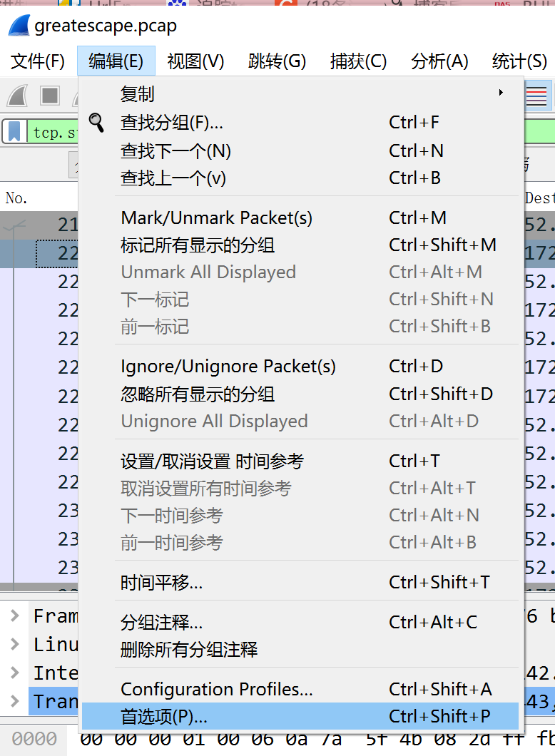Image resolution: width=555 pixels, height=756 pixels.
Task: Select 忽略所有显示的分组
Action: click(300, 394)
